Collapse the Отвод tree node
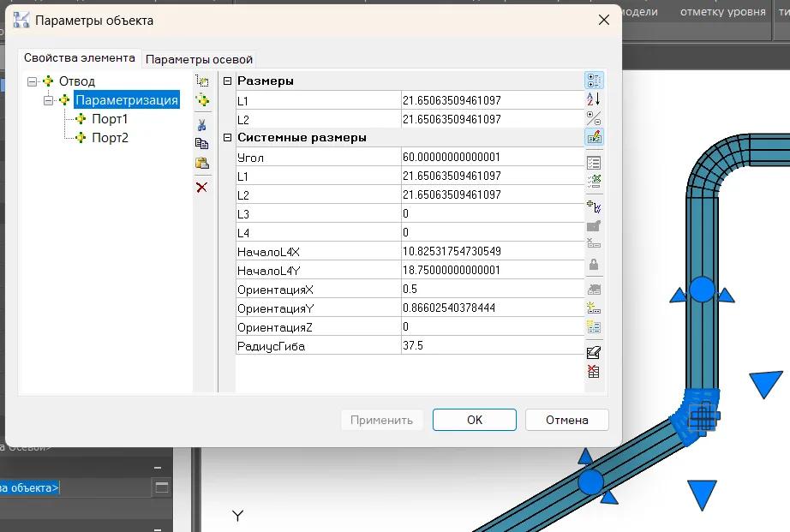This screenshot has width=790, height=532. [33, 81]
